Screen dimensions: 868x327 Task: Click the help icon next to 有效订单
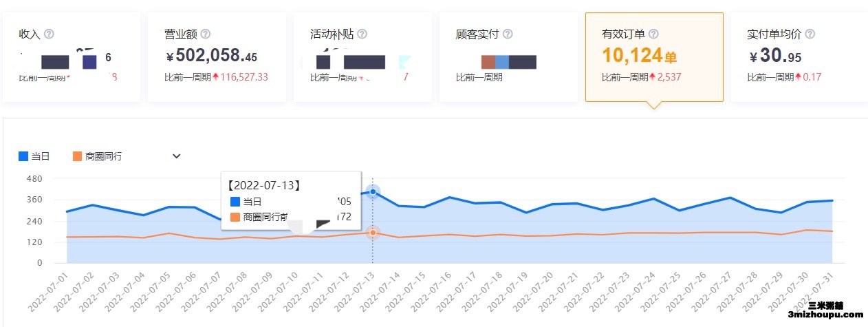(x=653, y=34)
